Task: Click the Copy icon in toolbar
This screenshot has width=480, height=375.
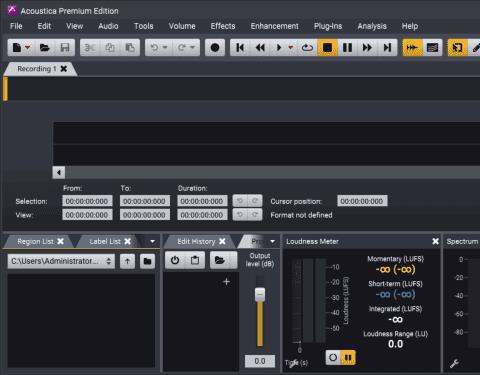Action: [x=110, y=48]
